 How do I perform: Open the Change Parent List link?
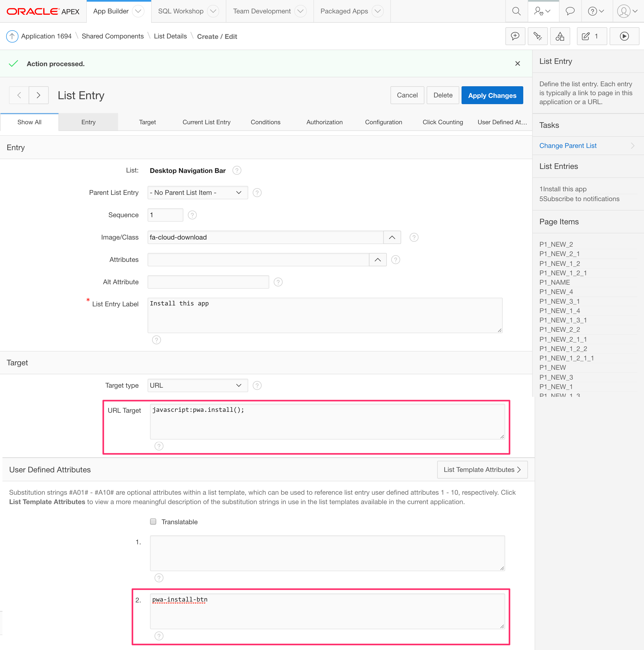click(568, 146)
